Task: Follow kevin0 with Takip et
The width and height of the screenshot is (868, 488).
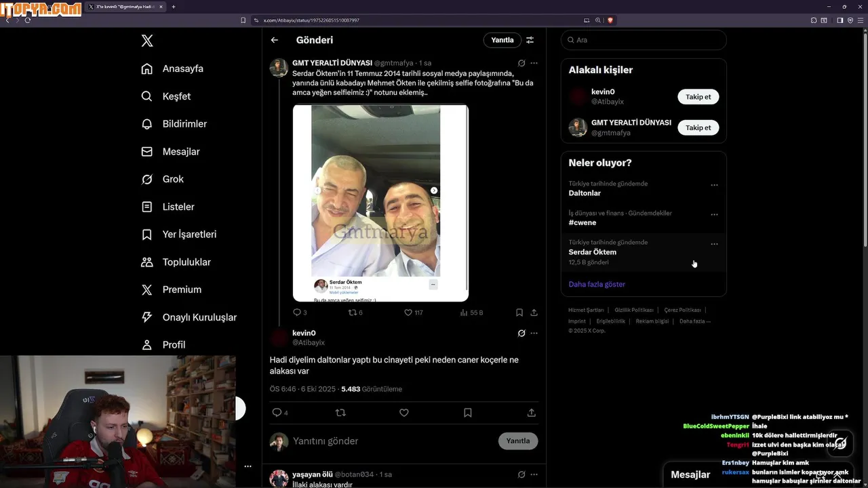Action: [x=698, y=97]
